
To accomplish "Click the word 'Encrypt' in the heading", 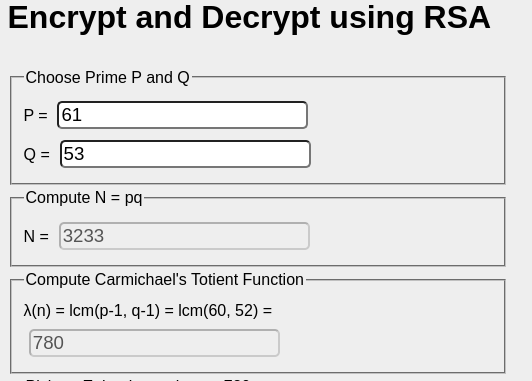I will (67, 18).
